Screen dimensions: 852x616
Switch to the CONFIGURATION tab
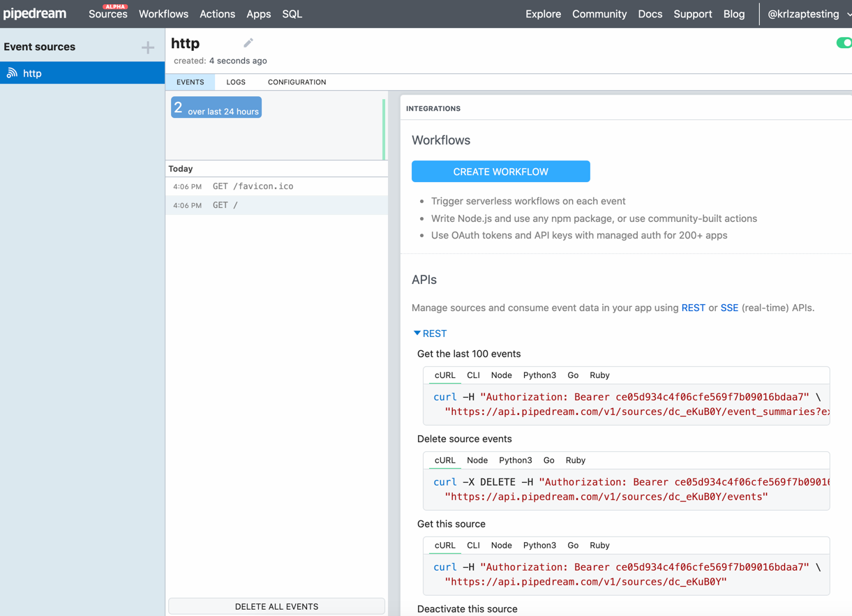(297, 82)
